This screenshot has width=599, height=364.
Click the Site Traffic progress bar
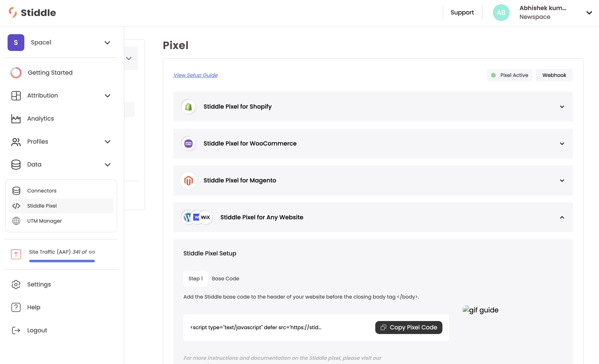pos(62,261)
